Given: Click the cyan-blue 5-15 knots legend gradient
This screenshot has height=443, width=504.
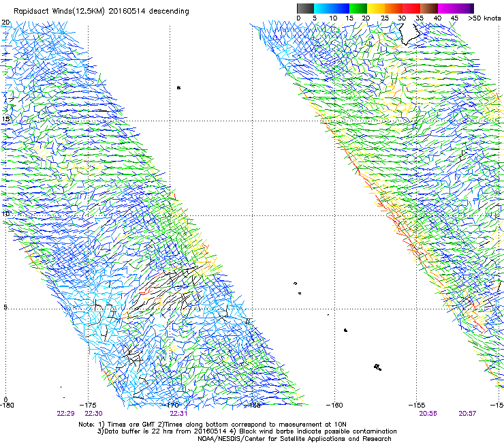Looking at the screenshot, I should coord(332,8).
